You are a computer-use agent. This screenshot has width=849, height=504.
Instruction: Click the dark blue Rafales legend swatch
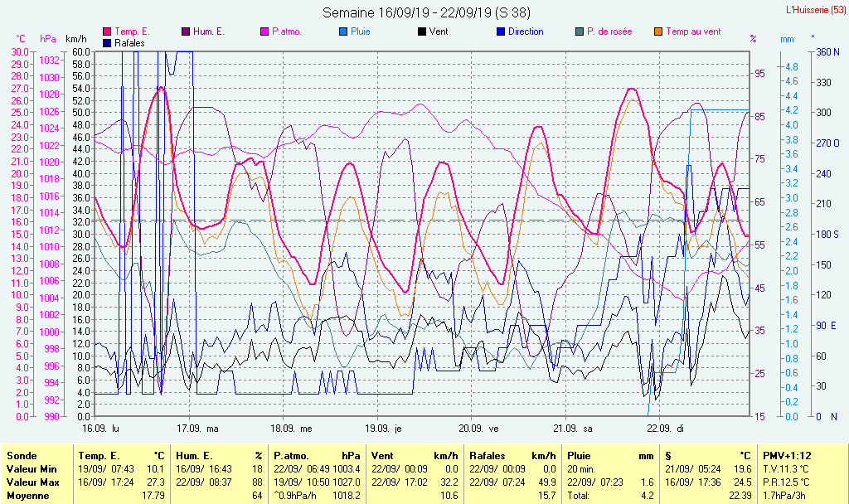tap(107, 43)
